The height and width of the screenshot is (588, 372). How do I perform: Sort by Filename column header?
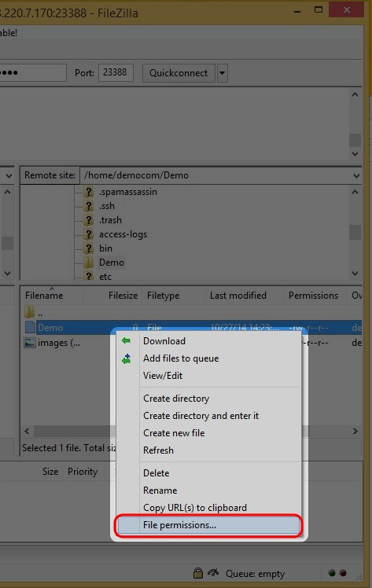(52, 296)
